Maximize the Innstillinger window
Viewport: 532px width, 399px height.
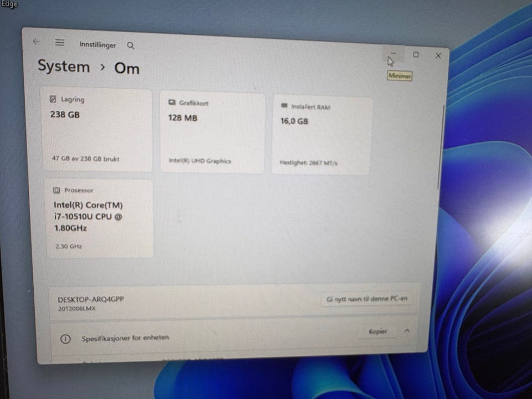pos(416,54)
